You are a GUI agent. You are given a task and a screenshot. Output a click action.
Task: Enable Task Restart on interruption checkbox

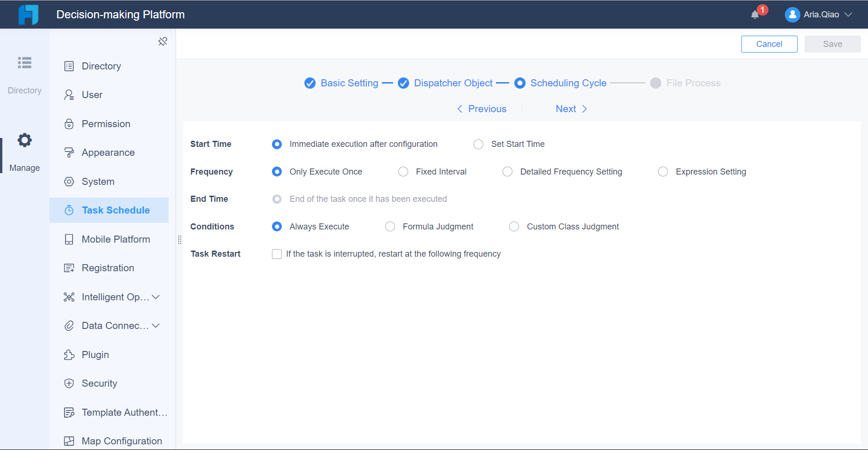tap(277, 254)
